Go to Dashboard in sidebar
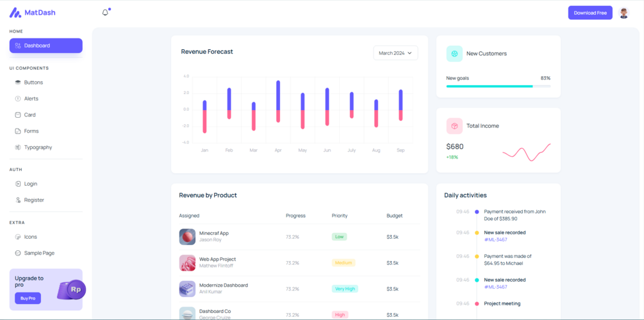Viewport: 644px width, 320px height. pyautogui.click(x=46, y=45)
